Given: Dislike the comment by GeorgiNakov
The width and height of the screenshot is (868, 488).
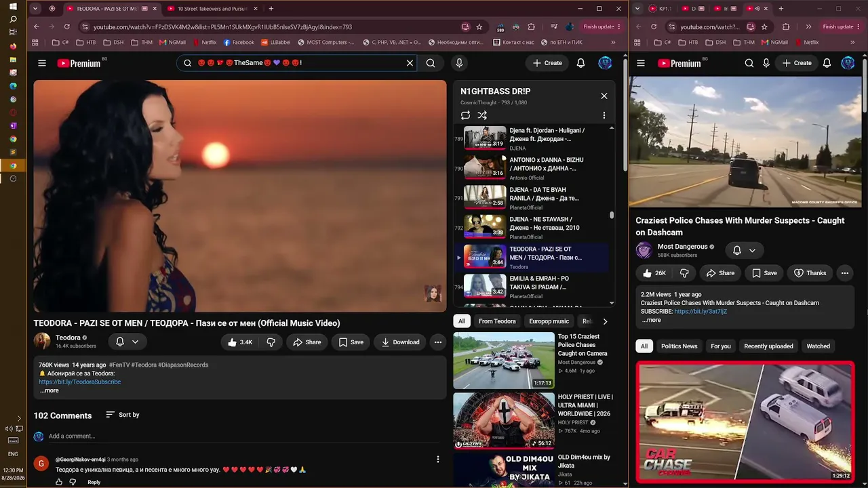Looking at the screenshot, I should [73, 482].
